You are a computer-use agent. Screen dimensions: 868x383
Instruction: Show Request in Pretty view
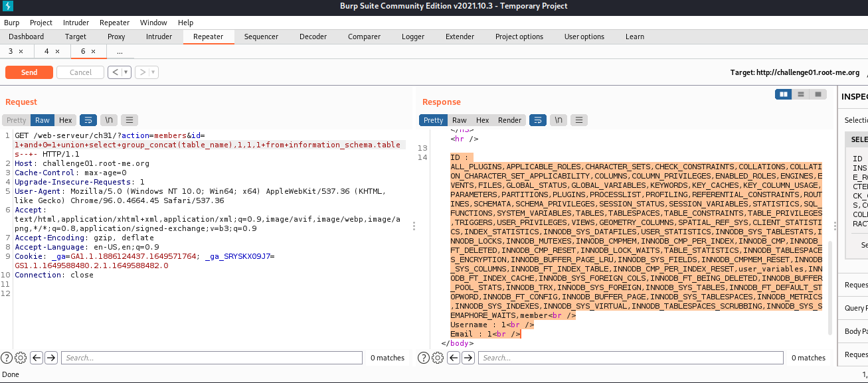17,120
